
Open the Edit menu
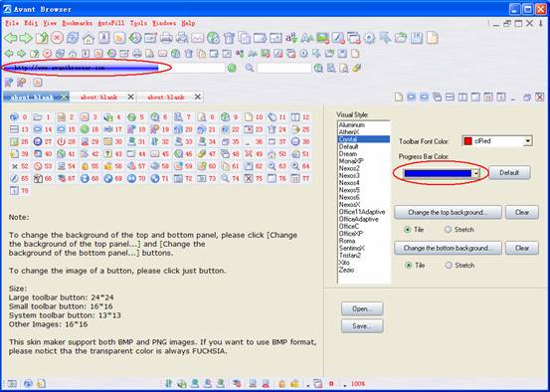point(31,23)
